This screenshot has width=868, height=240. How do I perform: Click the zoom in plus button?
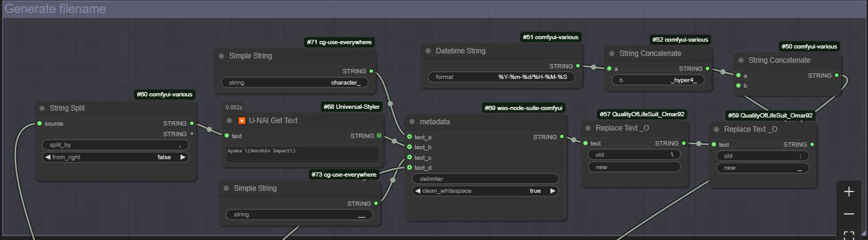(848, 192)
